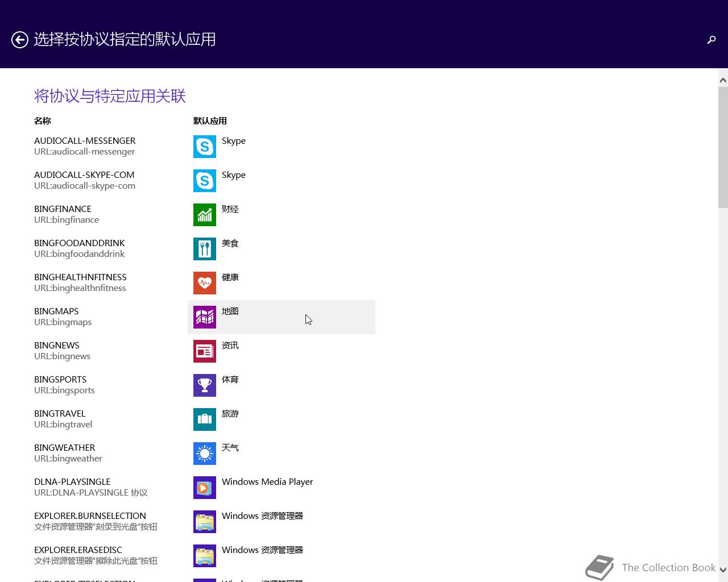Click the 名称 column header
Viewport: 728px width, 582px height.
(x=43, y=120)
